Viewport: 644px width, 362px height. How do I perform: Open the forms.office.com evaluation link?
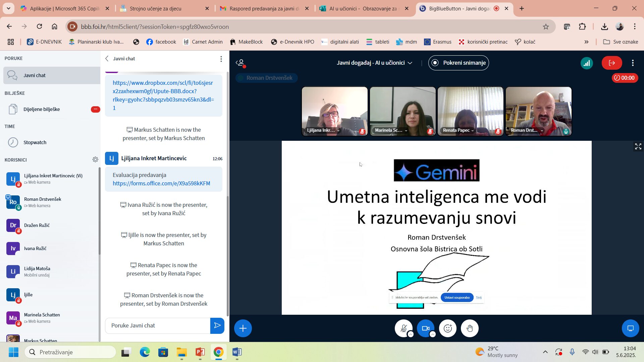pos(161,183)
